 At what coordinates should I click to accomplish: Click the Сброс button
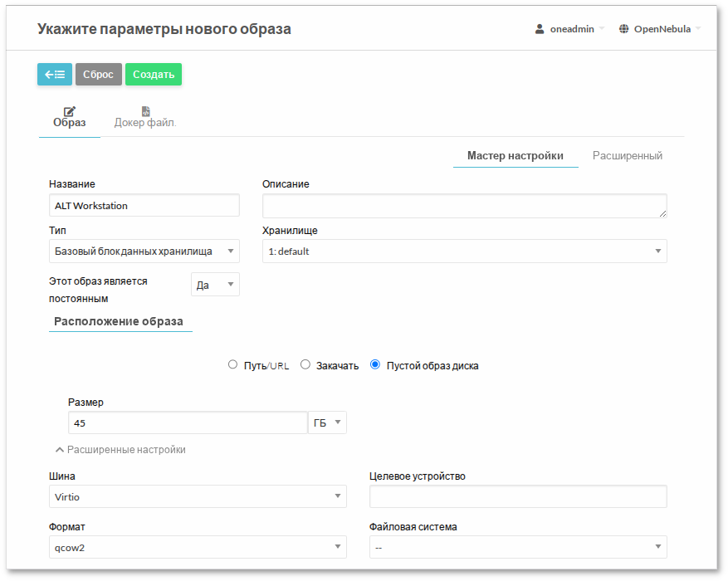pos(98,74)
